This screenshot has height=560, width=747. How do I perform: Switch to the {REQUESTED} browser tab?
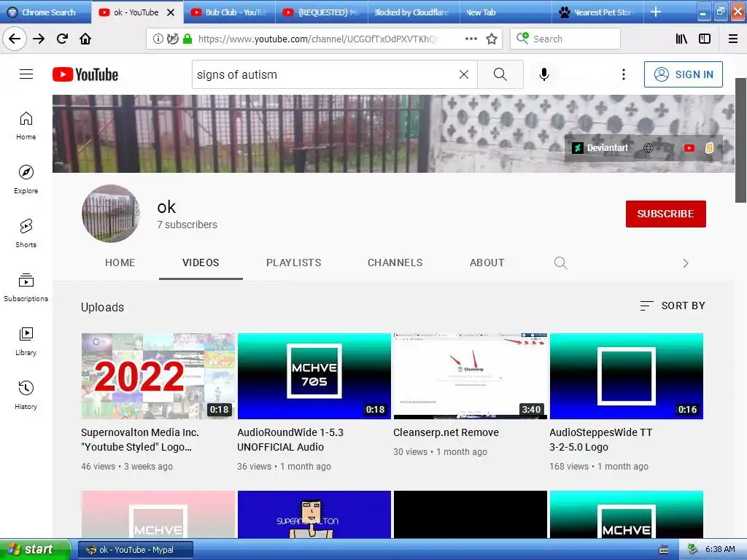pos(322,12)
